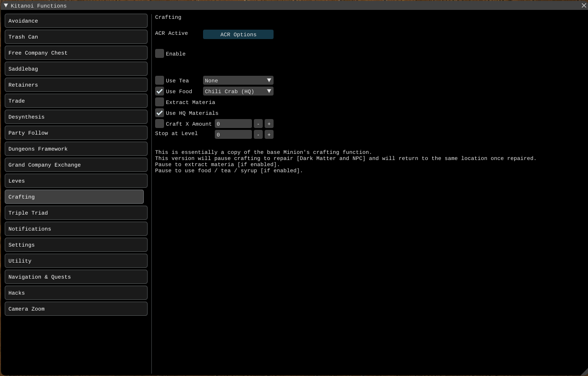The image size is (588, 376).
Task: Open the Use Tea dropdown set to None
Action: coord(238,80)
